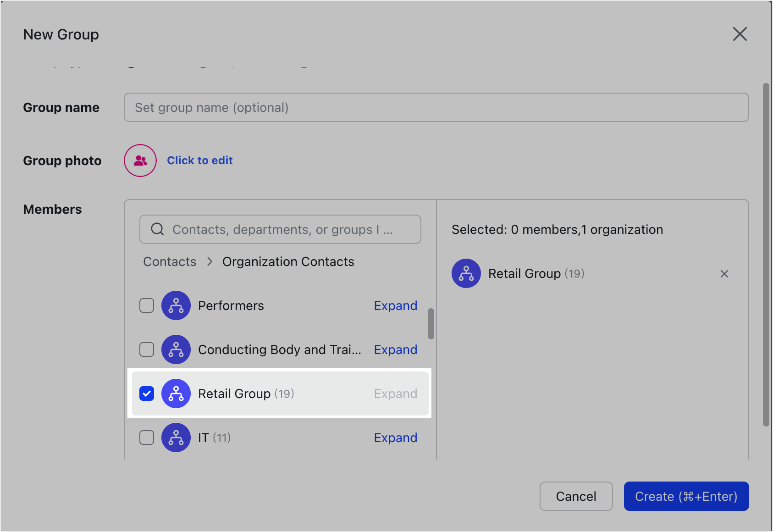Image resolution: width=773 pixels, height=532 pixels.
Task: Click the Performers organization icon
Action: [x=176, y=305]
